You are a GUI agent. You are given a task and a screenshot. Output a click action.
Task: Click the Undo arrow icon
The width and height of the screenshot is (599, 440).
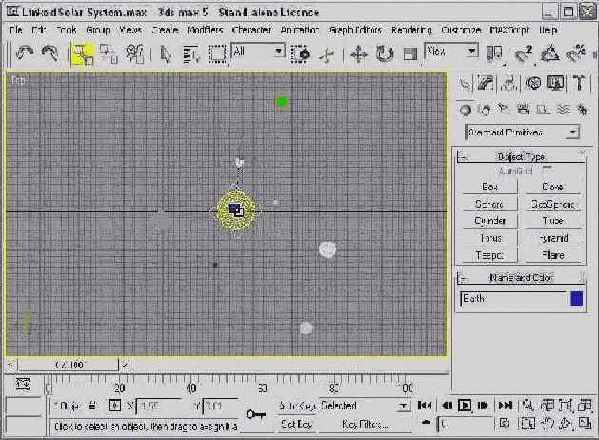click(24, 53)
